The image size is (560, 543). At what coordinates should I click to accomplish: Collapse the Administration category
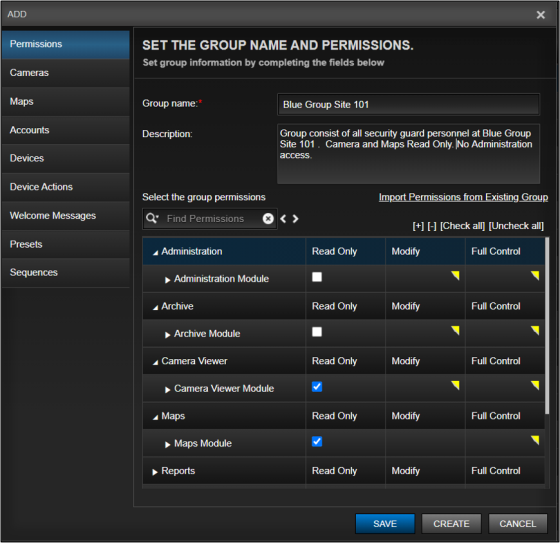(x=155, y=253)
